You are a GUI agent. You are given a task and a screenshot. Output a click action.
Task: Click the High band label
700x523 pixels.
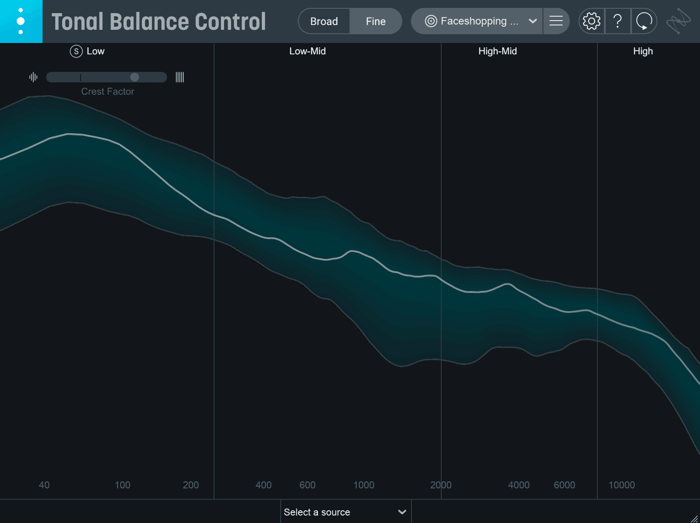point(643,51)
